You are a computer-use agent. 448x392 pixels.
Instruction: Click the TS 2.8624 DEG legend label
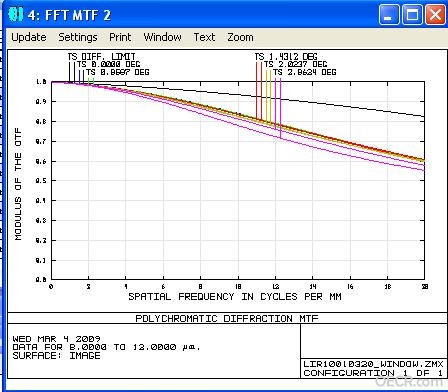pos(304,72)
